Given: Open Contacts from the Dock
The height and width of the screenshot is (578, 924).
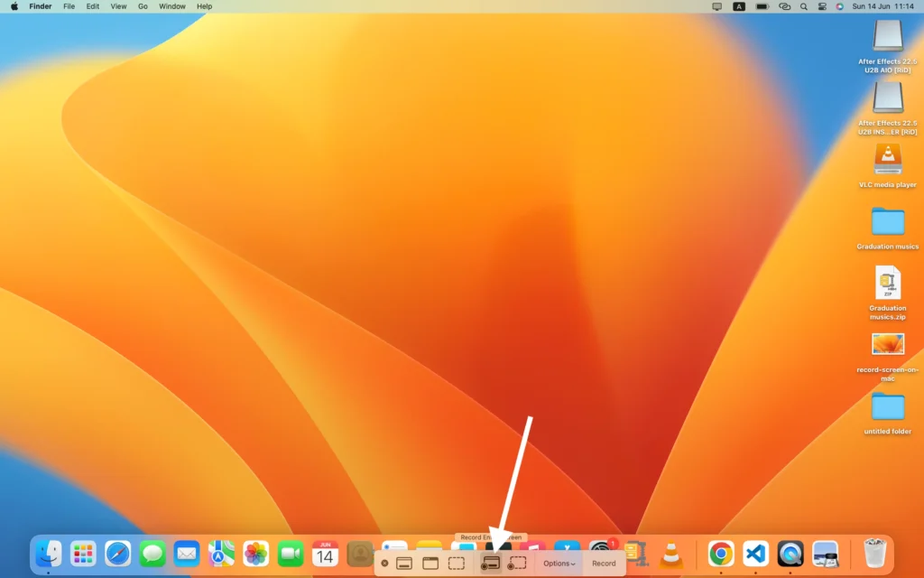Looking at the screenshot, I should pyautogui.click(x=360, y=555).
